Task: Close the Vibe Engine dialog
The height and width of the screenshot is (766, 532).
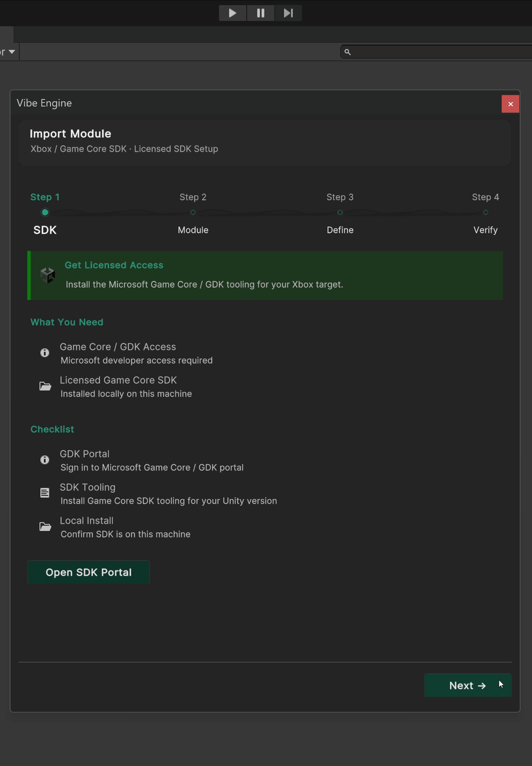Action: tap(510, 104)
